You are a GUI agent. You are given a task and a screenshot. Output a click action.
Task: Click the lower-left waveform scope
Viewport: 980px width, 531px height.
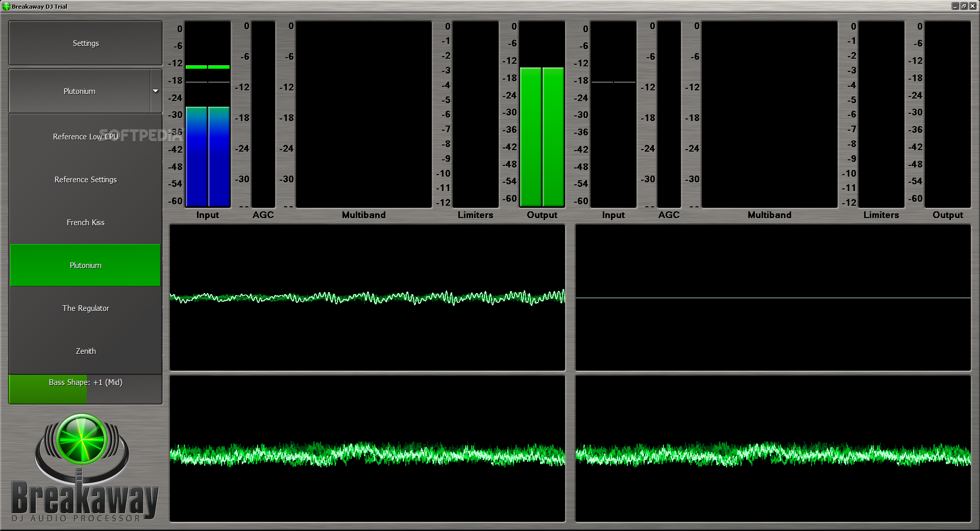(367, 449)
